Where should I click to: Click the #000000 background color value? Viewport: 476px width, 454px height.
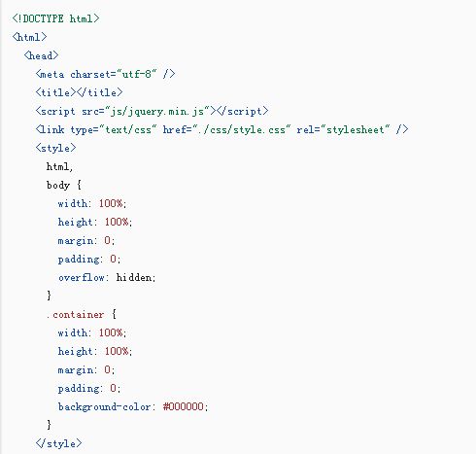(x=184, y=406)
